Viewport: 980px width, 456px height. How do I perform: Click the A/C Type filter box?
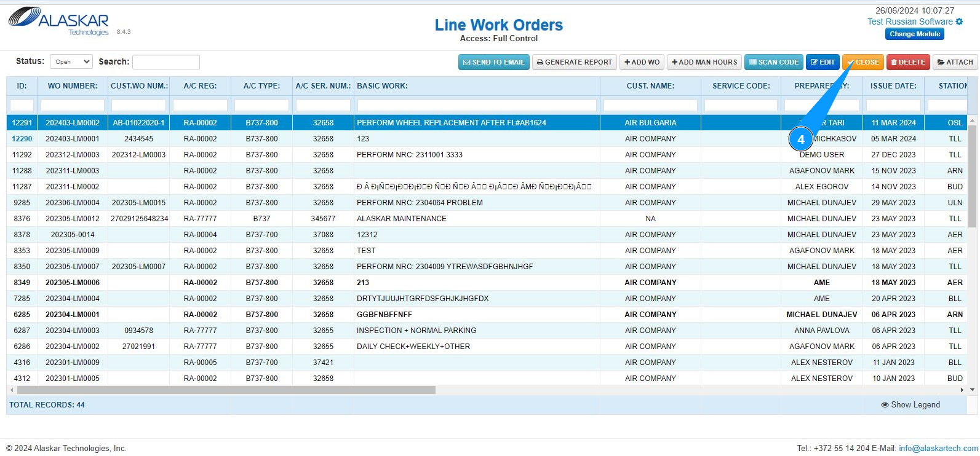point(262,105)
